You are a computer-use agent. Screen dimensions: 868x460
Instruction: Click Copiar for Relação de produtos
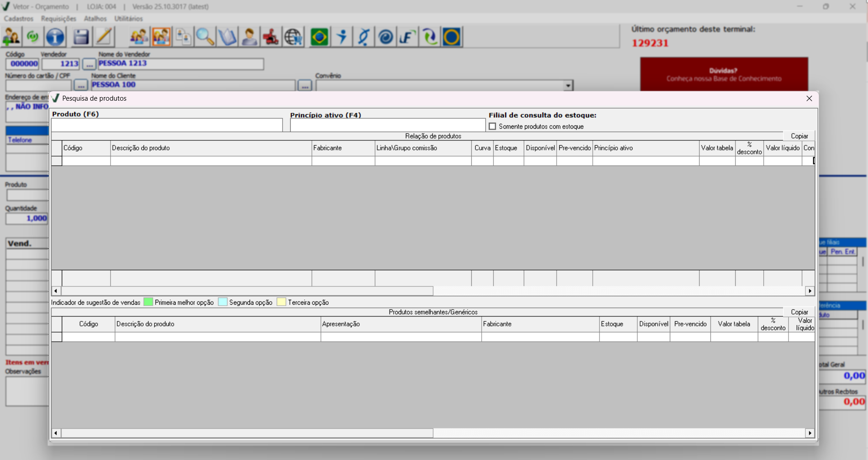pyautogui.click(x=799, y=136)
